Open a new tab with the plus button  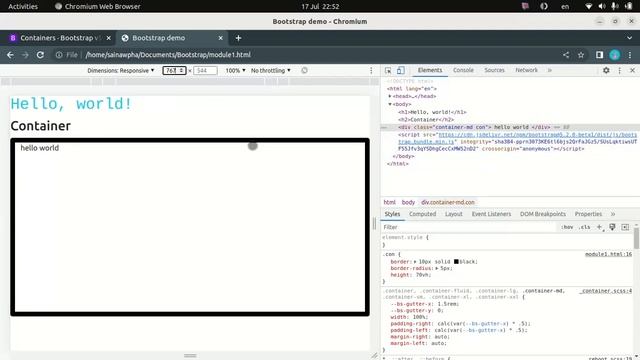[238, 38]
